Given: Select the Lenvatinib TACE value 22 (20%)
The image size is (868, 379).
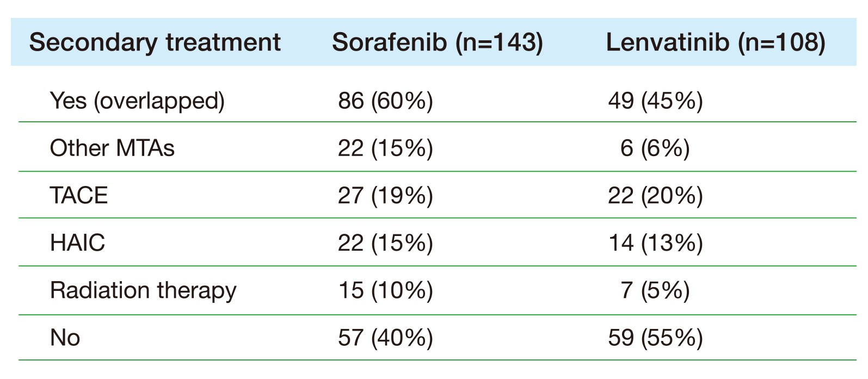Looking at the screenshot, I should click(x=655, y=195).
